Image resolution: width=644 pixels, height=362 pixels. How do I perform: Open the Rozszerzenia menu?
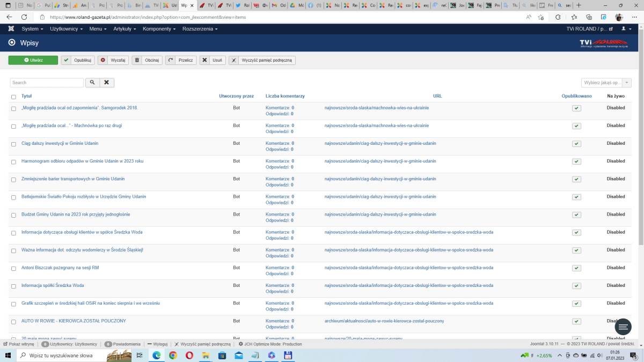pos(200,28)
